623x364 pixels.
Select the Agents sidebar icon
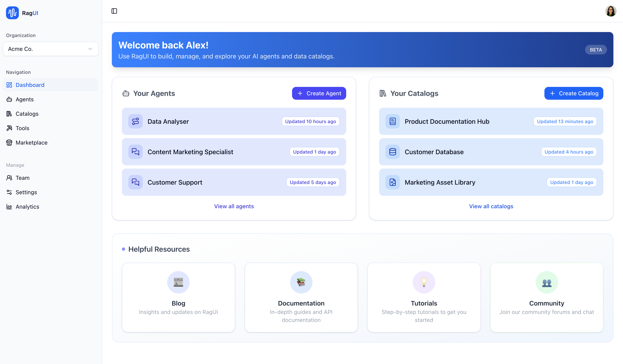9,99
